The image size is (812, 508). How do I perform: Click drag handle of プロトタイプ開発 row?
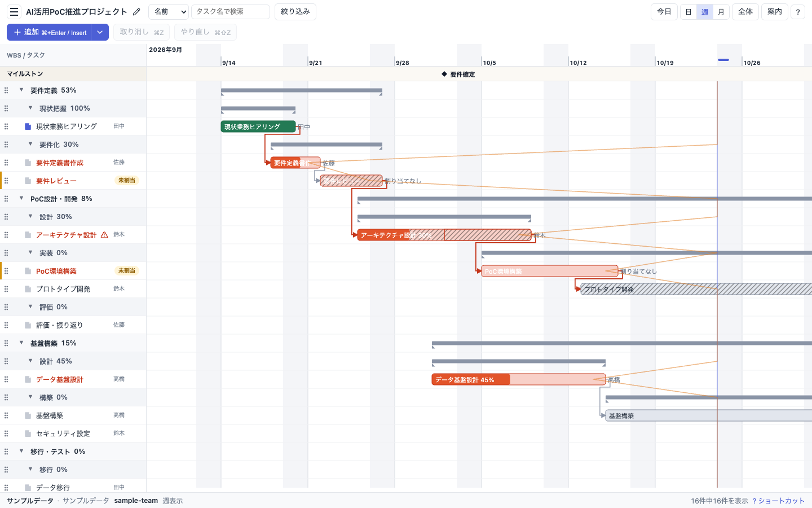click(x=6, y=289)
